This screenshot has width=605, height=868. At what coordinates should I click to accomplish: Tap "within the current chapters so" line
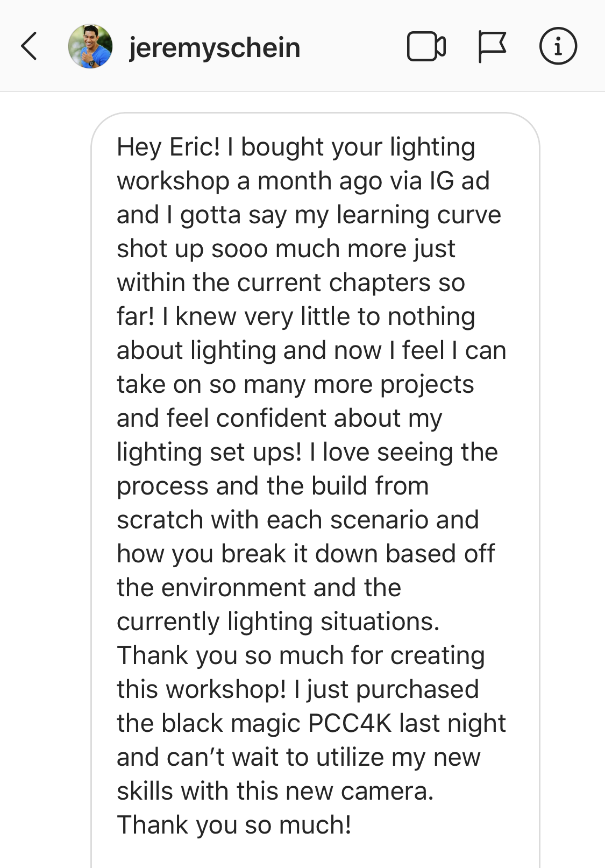(x=291, y=283)
